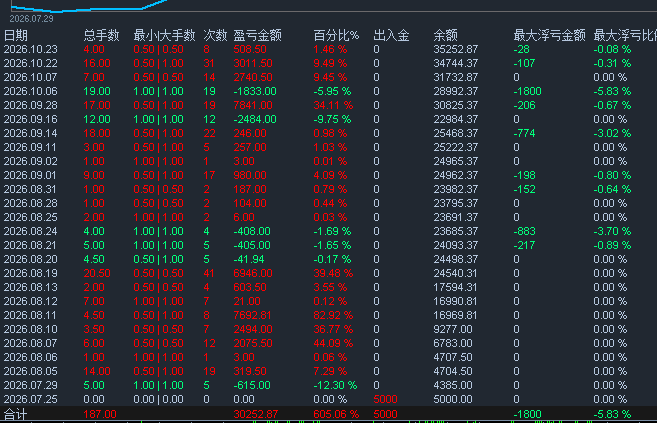
Task: Click floating loss percent -3.70 %
Action: click(x=612, y=231)
